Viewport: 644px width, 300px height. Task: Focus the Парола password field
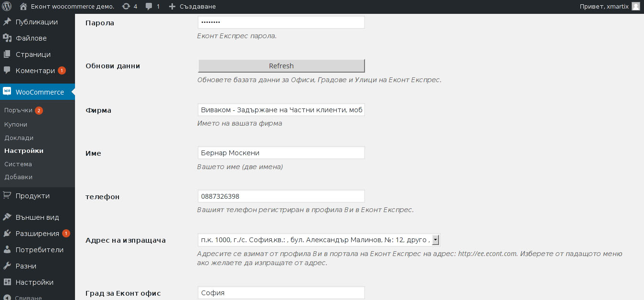pos(281,22)
